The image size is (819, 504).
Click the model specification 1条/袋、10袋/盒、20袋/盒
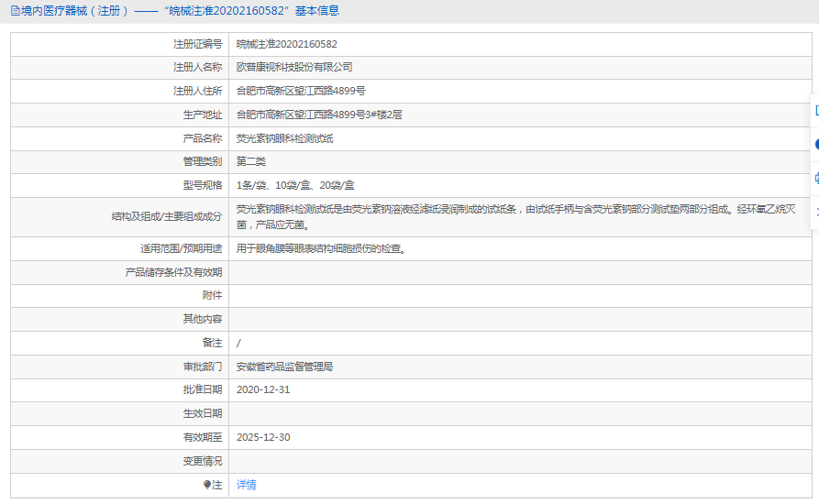295,185
